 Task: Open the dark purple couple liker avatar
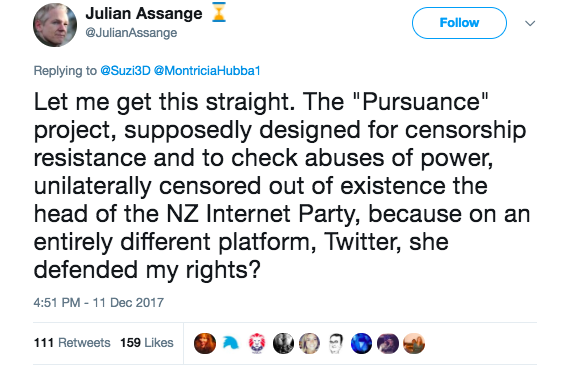pyautogui.click(x=388, y=343)
